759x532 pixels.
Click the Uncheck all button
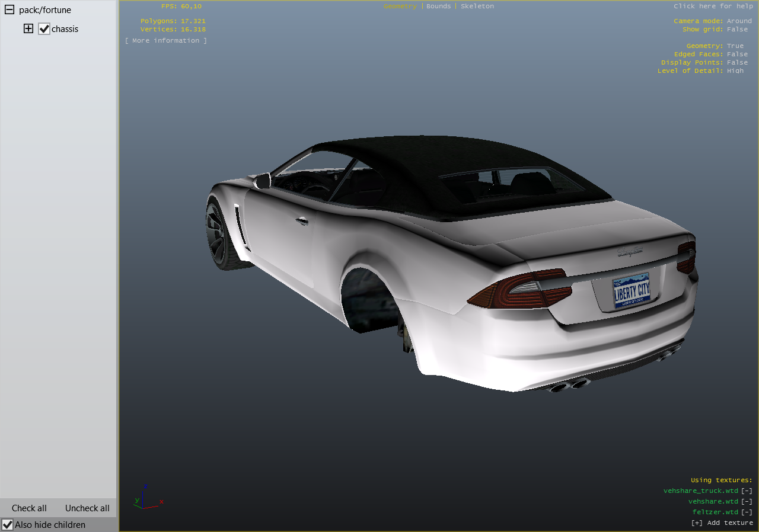87,508
